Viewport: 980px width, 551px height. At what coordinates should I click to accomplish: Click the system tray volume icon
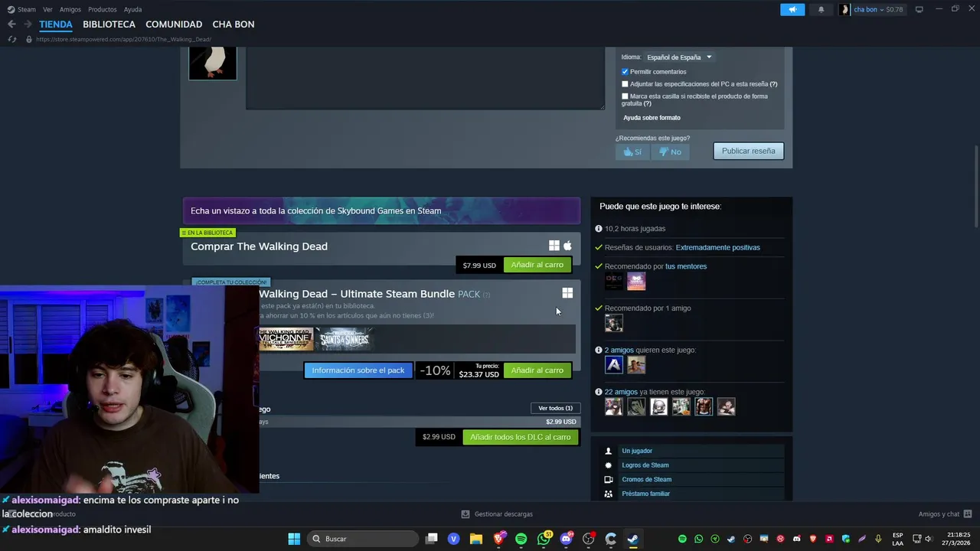(x=928, y=539)
